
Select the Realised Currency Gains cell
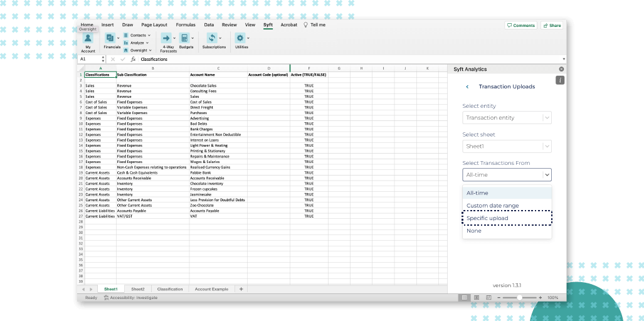coord(218,167)
